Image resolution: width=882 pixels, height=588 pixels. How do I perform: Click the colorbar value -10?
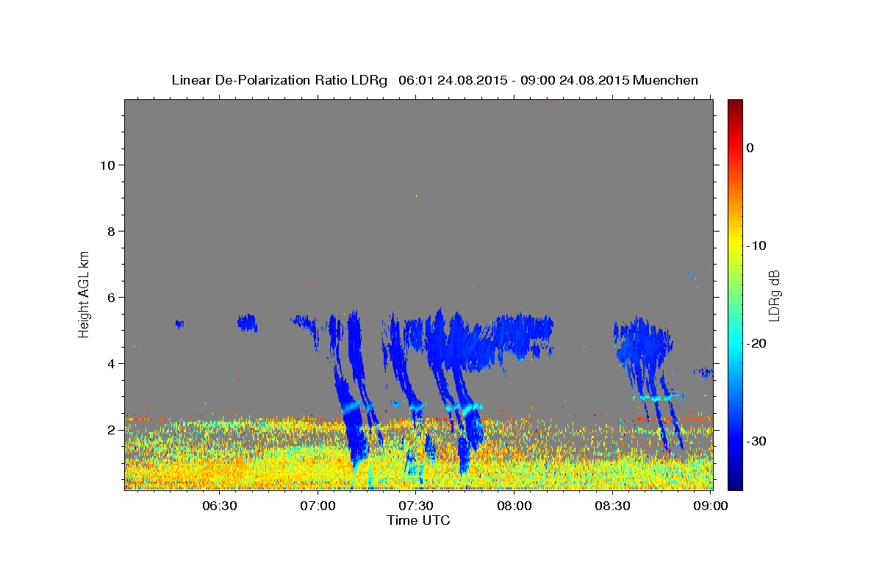pyautogui.click(x=757, y=245)
